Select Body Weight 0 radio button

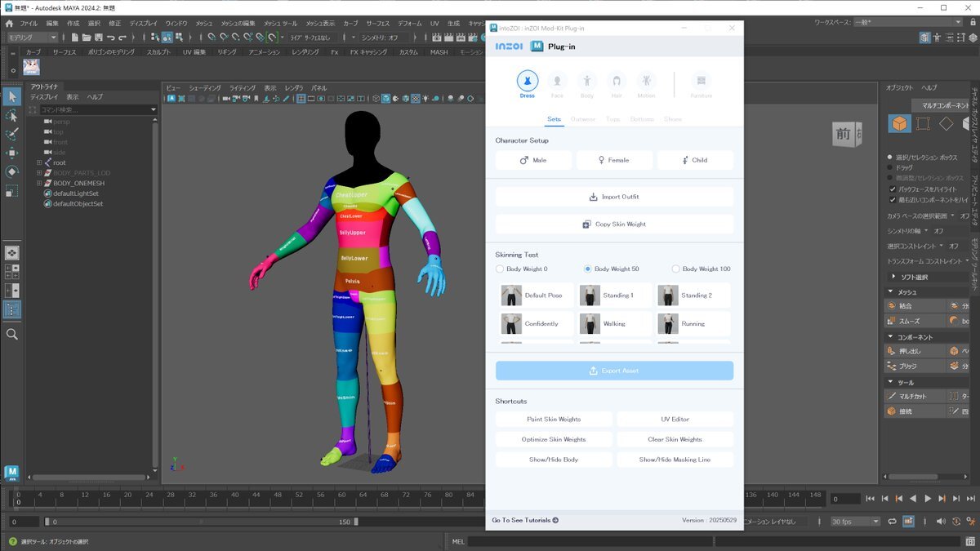500,269
